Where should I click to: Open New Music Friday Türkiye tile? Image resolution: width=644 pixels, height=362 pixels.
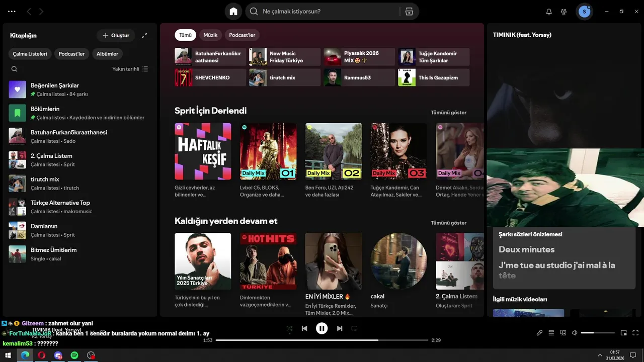tap(285, 57)
